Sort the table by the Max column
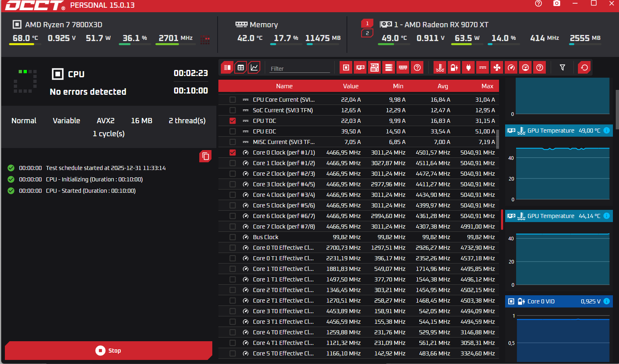Image resolution: width=619 pixels, height=364 pixels. tap(487, 86)
